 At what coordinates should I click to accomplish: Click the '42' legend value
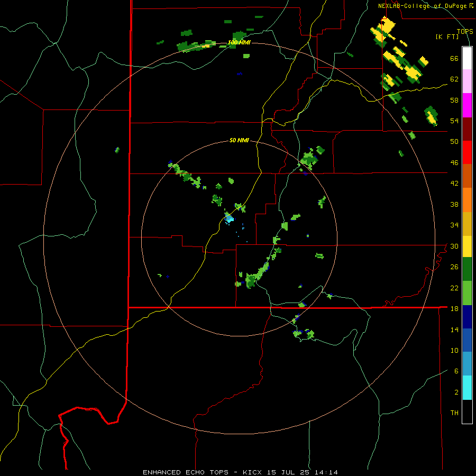point(454,184)
